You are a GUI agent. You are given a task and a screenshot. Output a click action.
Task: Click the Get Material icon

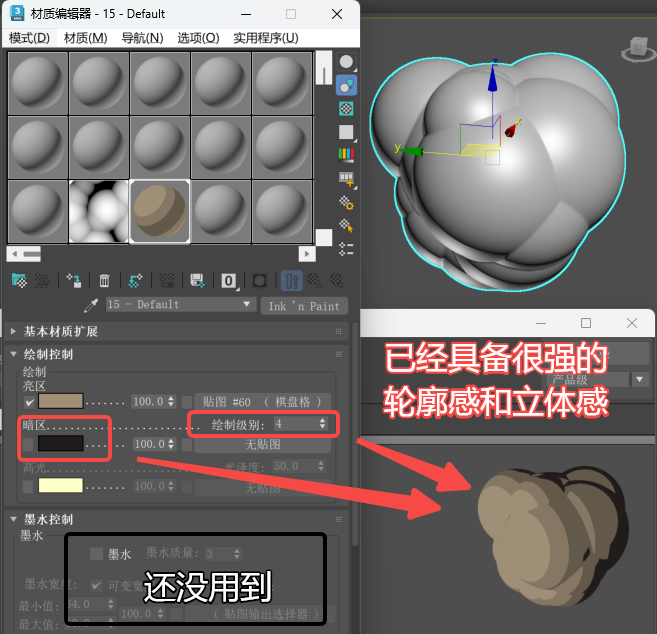coord(18,281)
